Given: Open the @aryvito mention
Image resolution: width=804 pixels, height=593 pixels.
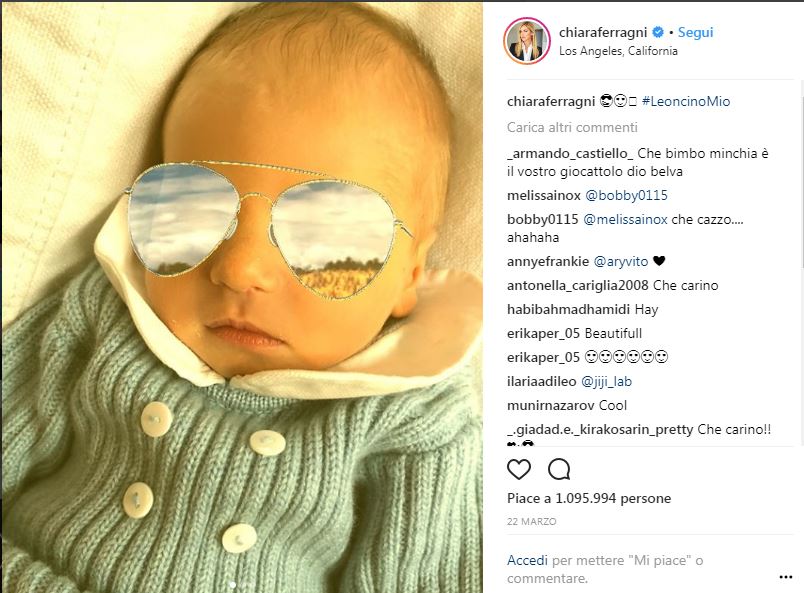Looking at the screenshot, I should (x=622, y=262).
